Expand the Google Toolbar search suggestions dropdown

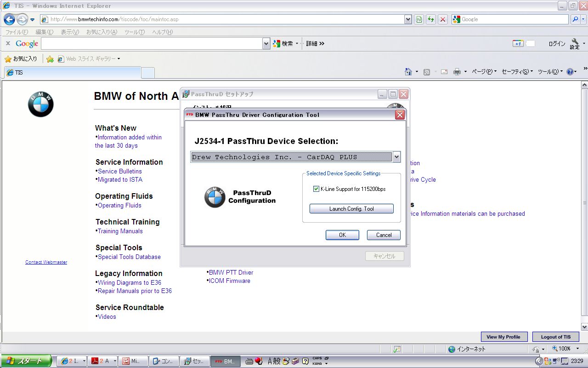[266, 43]
